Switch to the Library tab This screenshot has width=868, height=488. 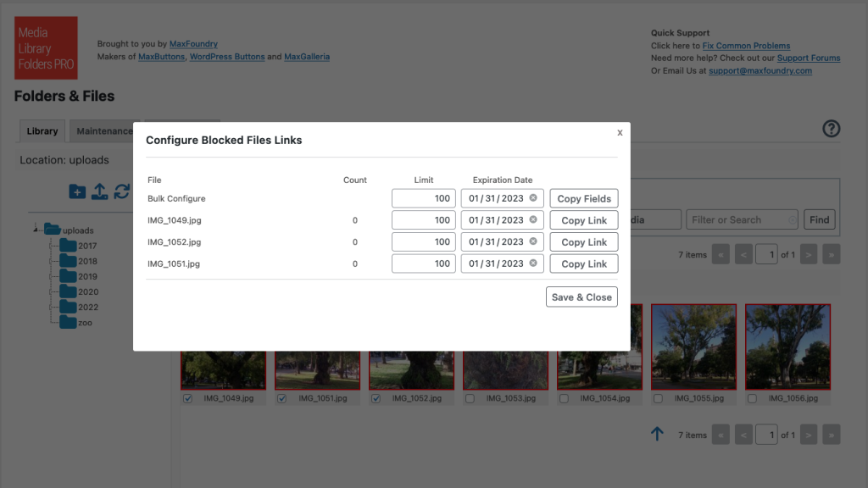(42, 131)
